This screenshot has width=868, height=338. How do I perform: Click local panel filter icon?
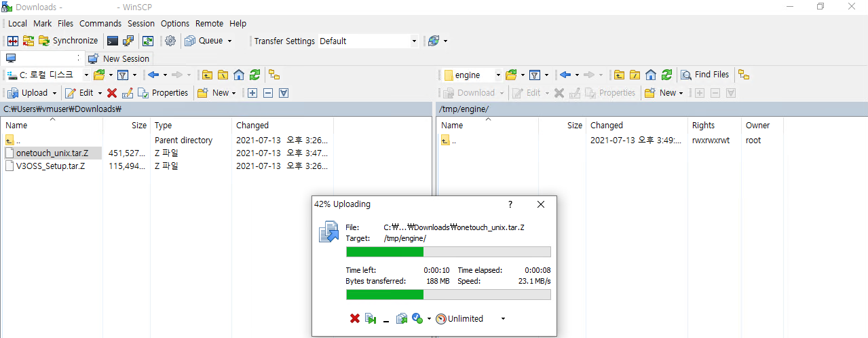point(123,75)
